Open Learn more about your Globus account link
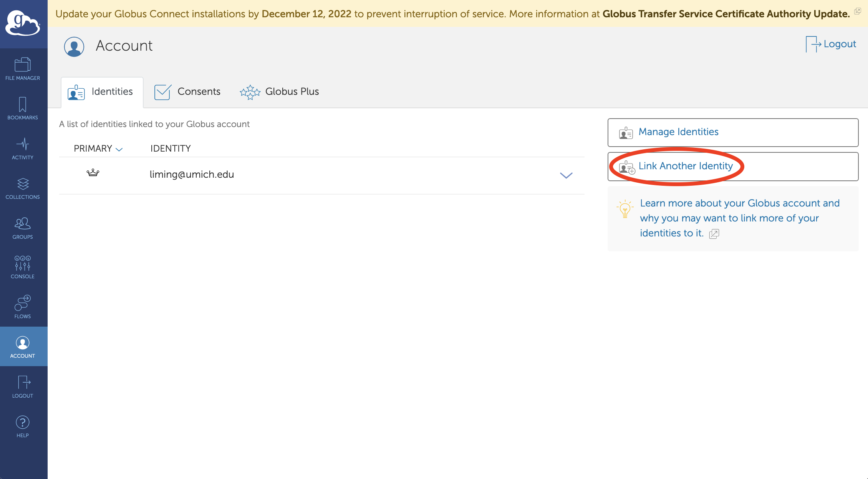Viewport: 868px width, 479px height. tap(739, 218)
